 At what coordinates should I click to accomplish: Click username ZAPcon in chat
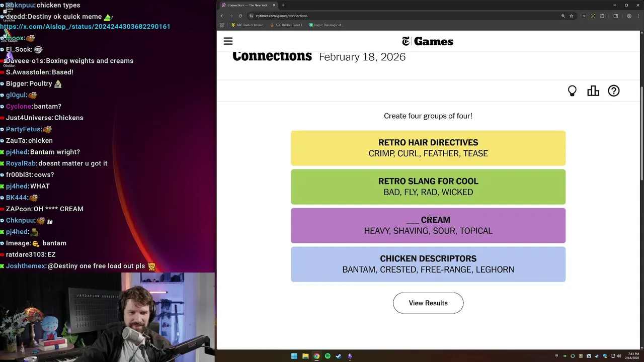(20, 209)
